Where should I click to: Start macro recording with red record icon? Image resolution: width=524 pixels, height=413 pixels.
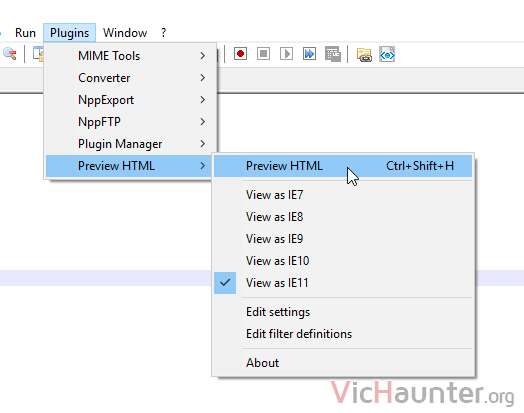point(240,54)
